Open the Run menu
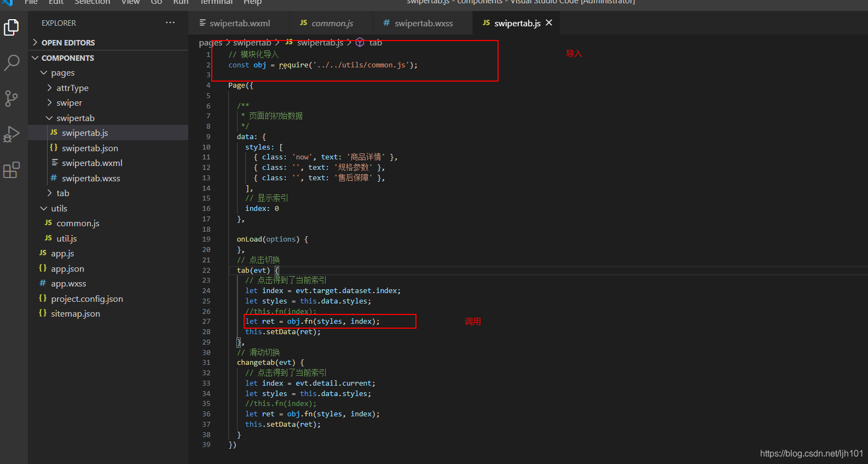868x464 pixels. 181,2
